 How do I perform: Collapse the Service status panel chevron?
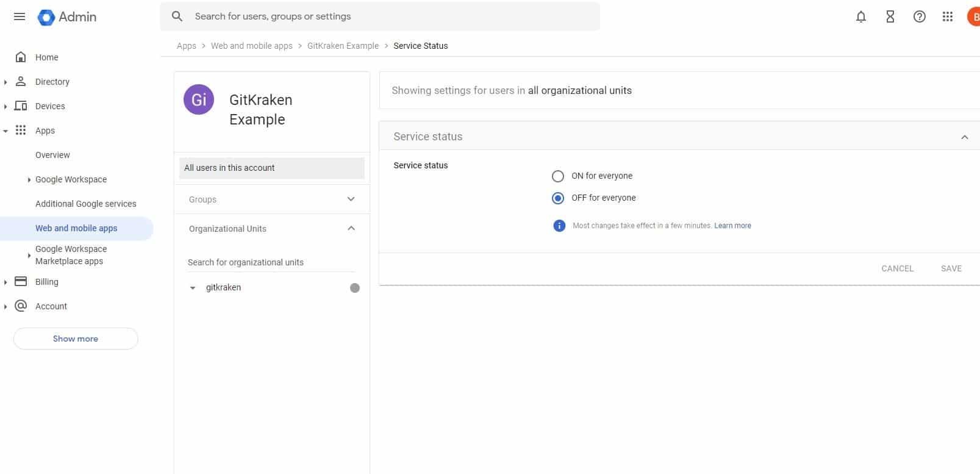point(965,137)
